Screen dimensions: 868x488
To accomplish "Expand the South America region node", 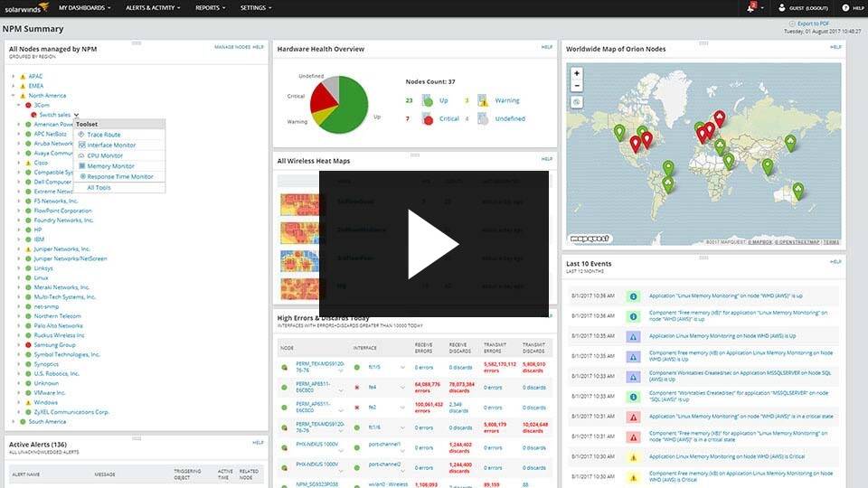I will point(14,422).
